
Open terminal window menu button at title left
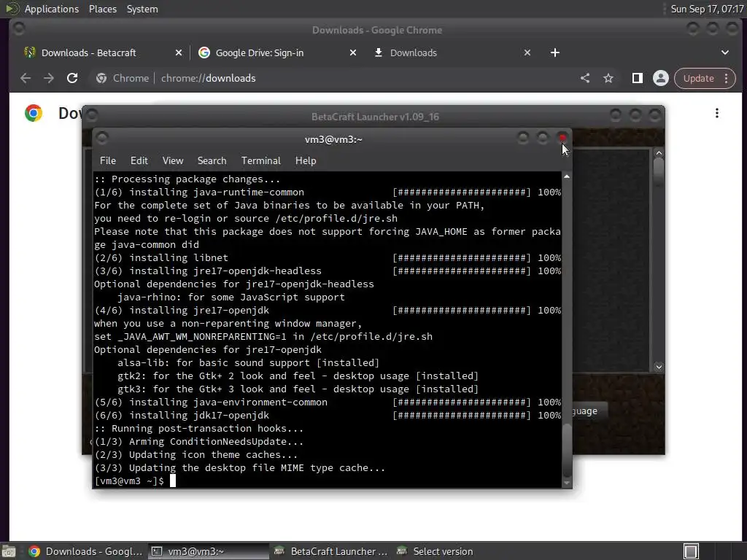pos(102,139)
